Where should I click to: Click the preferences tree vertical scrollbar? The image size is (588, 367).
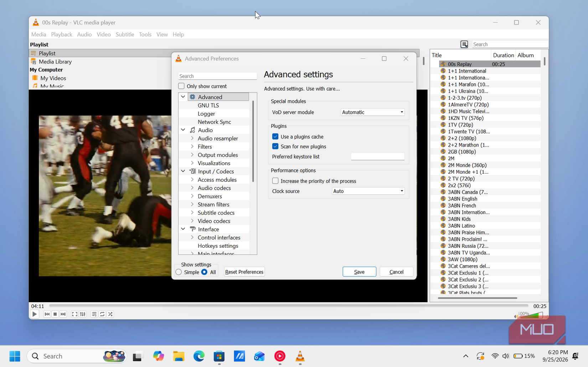pos(253,141)
